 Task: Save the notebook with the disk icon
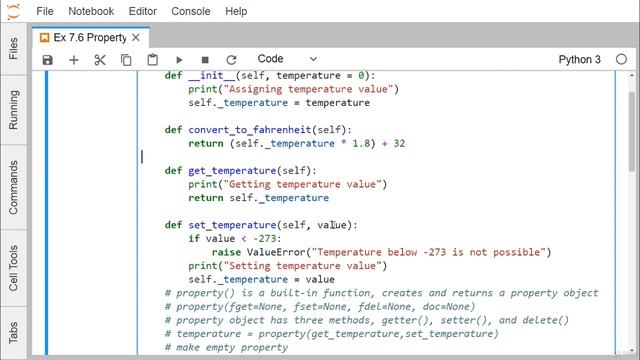48,60
